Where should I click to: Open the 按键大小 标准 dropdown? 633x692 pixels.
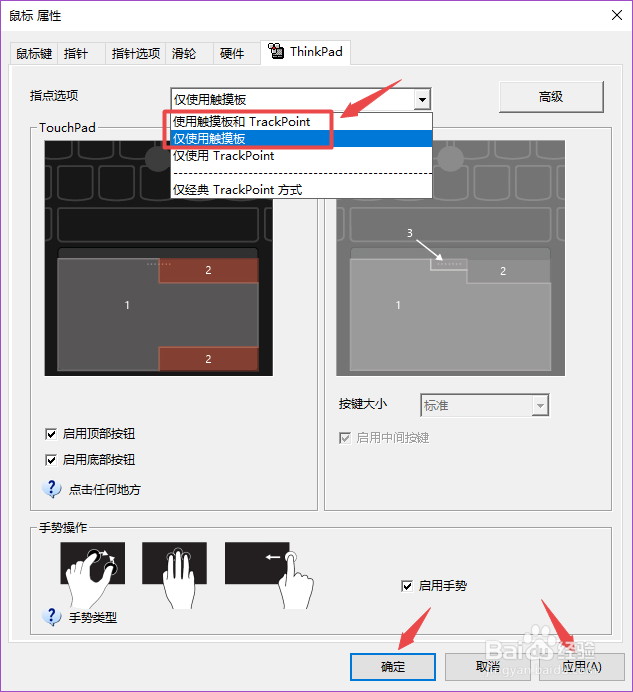(485, 405)
